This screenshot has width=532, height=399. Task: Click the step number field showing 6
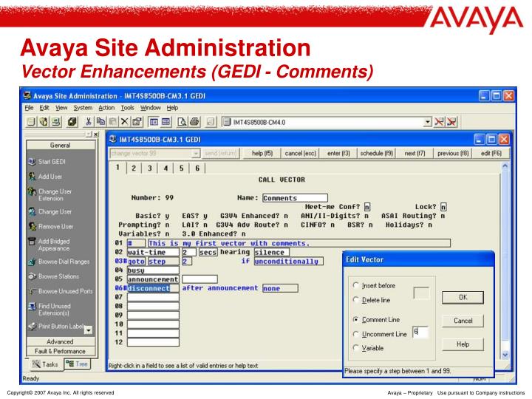(420, 332)
